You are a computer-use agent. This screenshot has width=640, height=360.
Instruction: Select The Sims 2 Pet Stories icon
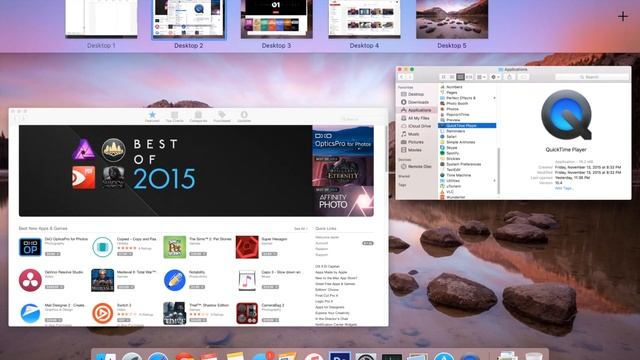(175, 247)
